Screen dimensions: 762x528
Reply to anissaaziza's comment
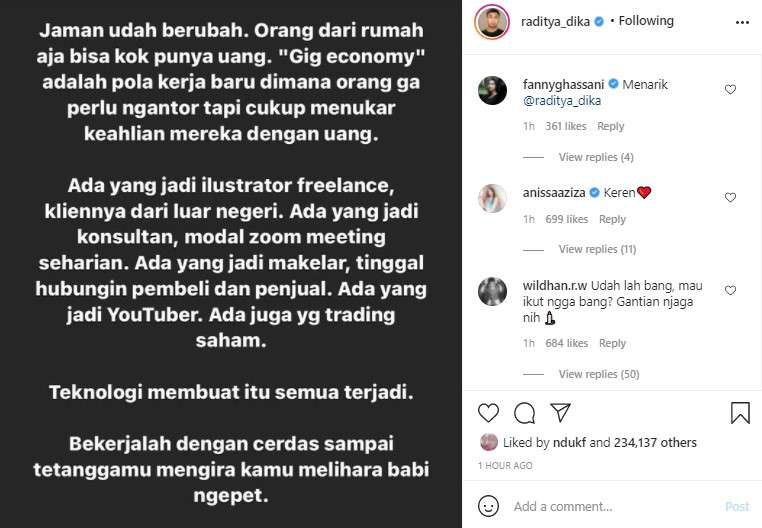(x=612, y=219)
